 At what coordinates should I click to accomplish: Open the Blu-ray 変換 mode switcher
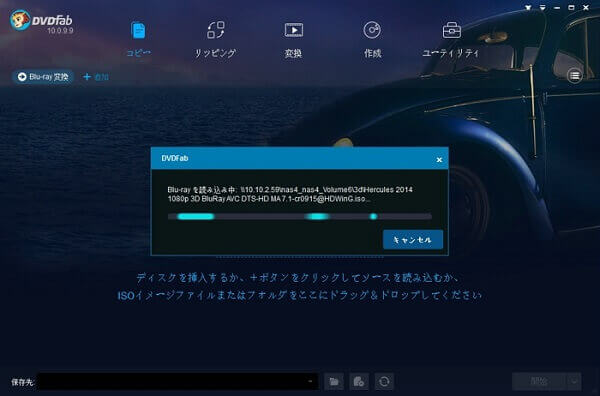43,77
